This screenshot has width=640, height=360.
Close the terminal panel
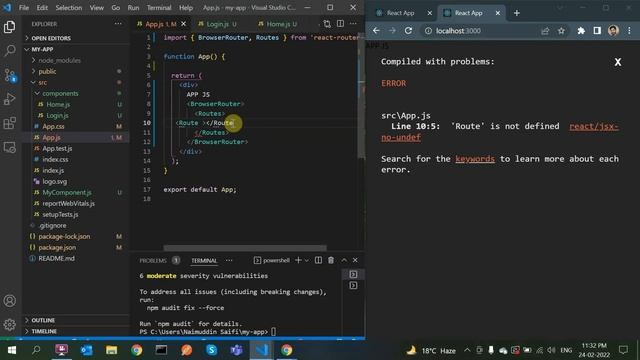pyautogui.click(x=355, y=260)
